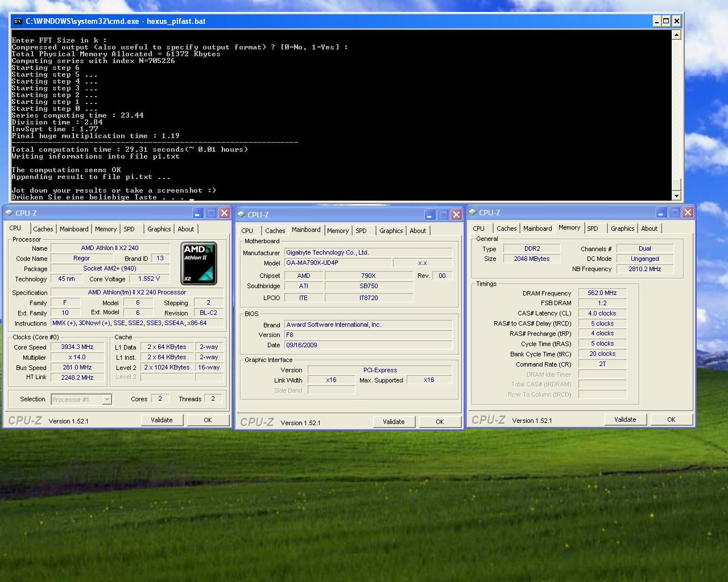This screenshot has width=728, height=582.
Task: Click OK in right CPU-Z Memory window
Action: 671,419
